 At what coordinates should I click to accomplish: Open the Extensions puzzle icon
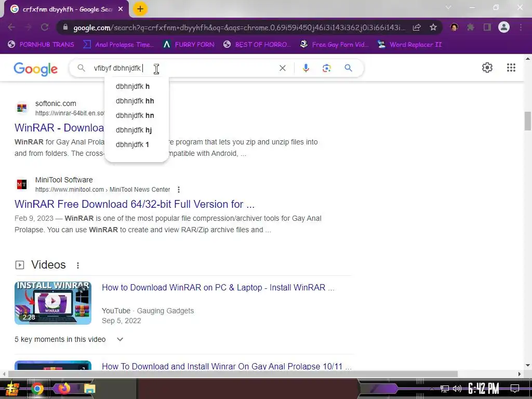(x=471, y=27)
